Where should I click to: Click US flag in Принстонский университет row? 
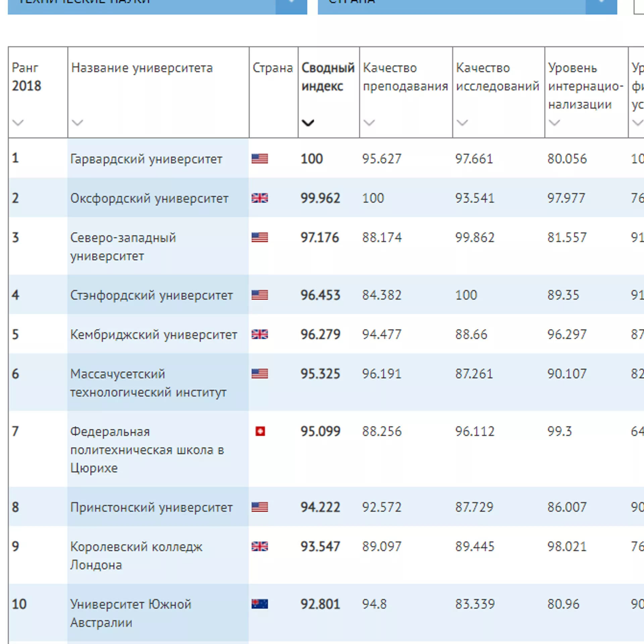(260, 507)
